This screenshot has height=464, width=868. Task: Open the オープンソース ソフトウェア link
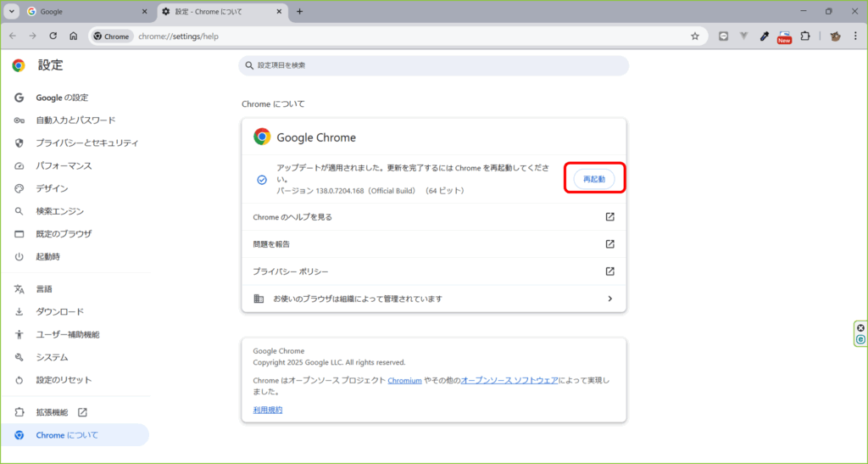(x=509, y=380)
